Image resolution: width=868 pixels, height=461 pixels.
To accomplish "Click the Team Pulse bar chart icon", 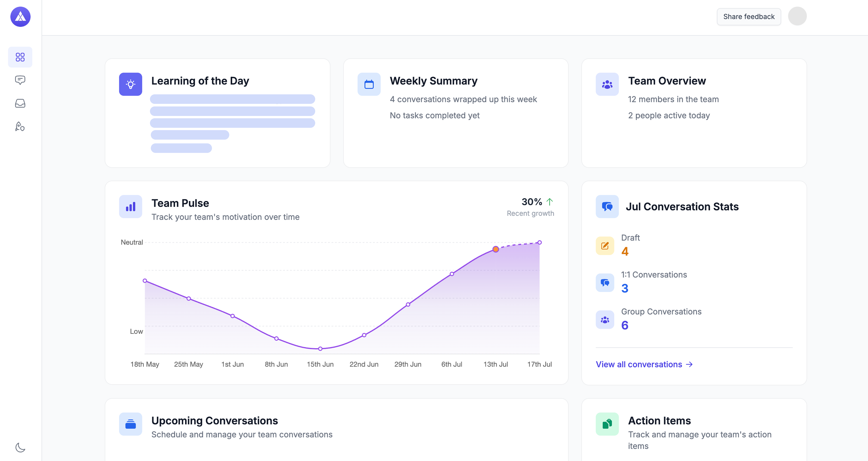I will 130,207.
